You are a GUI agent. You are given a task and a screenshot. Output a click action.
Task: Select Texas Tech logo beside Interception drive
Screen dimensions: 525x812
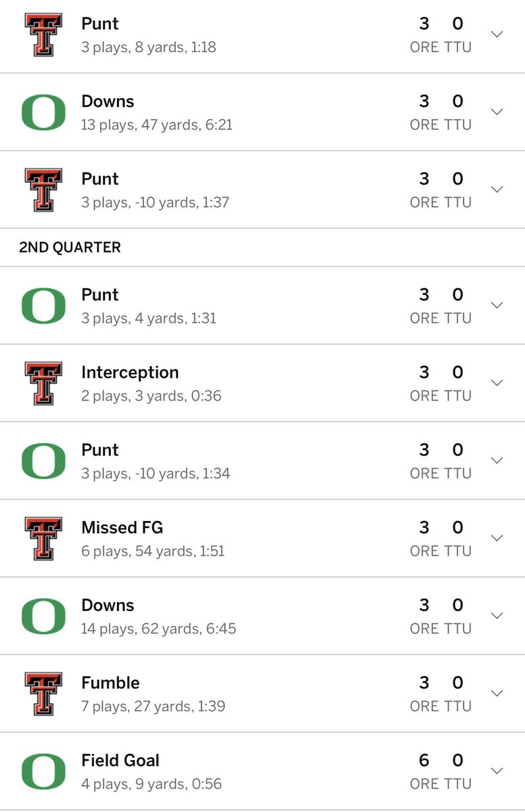[43, 383]
